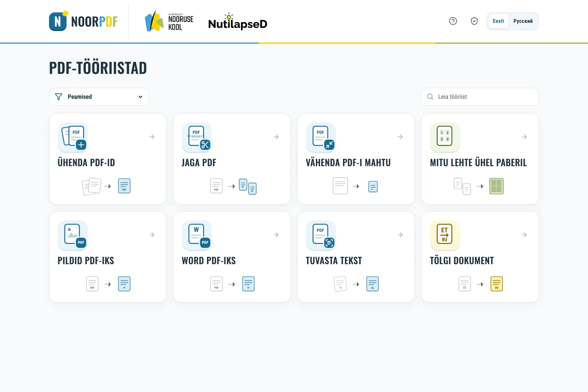Click the Vähenda PDF-i mahtu compress icon
The image size is (588, 392).
pyautogui.click(x=321, y=137)
